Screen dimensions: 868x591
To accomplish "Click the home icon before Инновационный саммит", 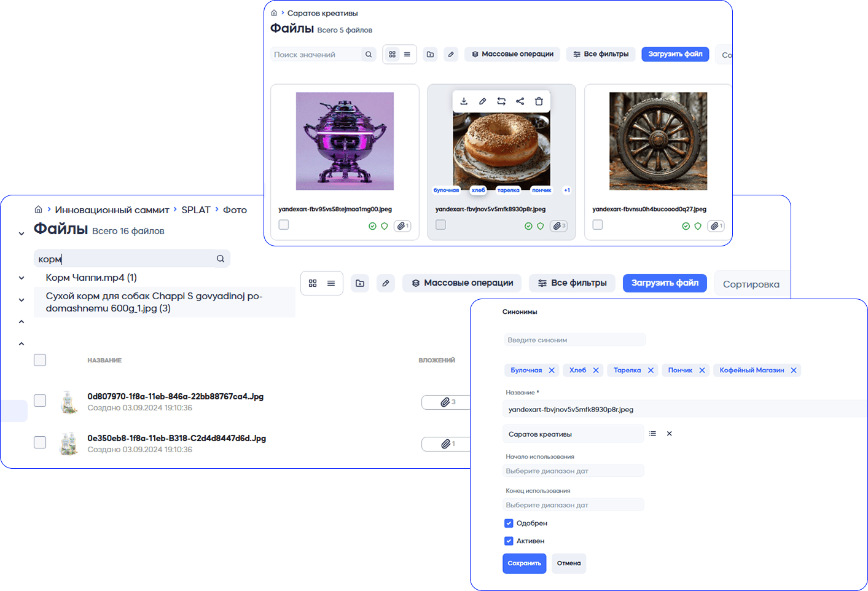I will pyautogui.click(x=38, y=209).
